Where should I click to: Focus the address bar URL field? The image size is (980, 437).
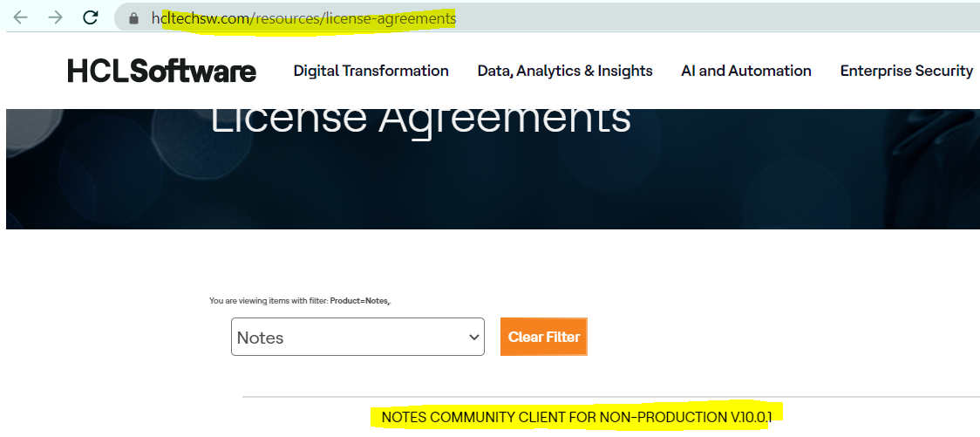pyautogui.click(x=610, y=18)
